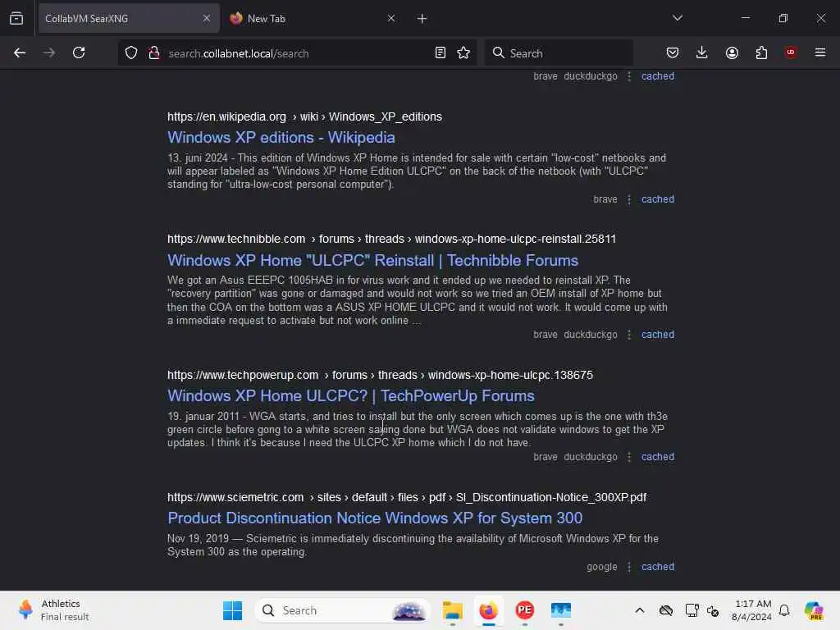Open TechPowerUp Forums ULCPC result
Viewport: 840px width, 630px height.
[351, 396]
